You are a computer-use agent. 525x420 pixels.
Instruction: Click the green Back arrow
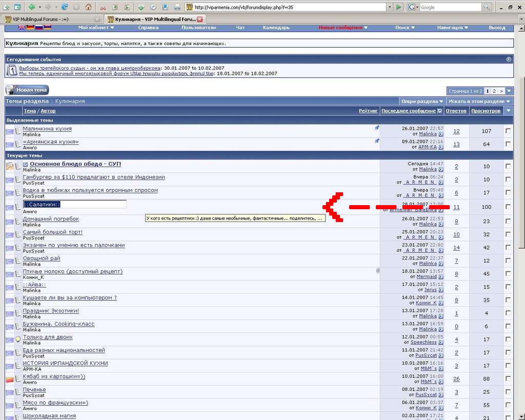(32, 7)
